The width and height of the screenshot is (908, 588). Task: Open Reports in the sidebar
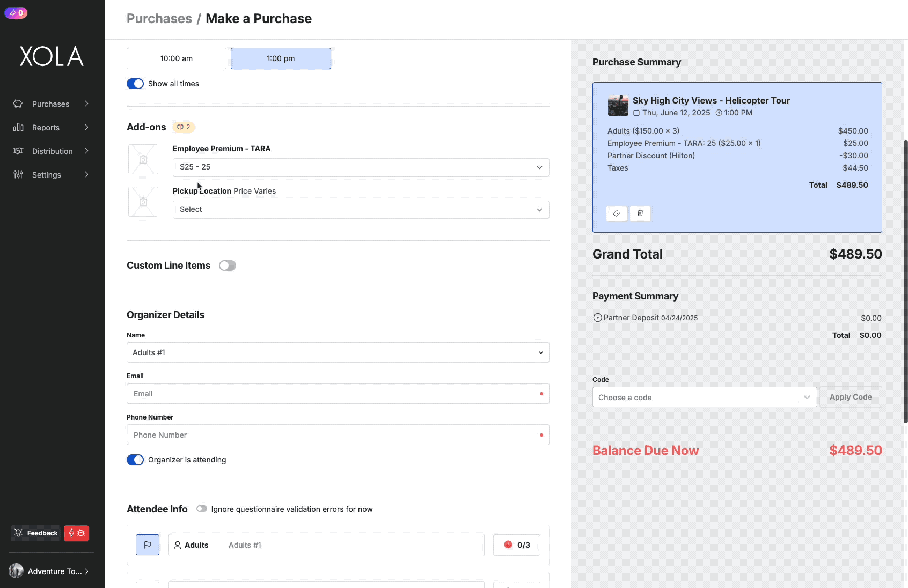click(x=46, y=128)
